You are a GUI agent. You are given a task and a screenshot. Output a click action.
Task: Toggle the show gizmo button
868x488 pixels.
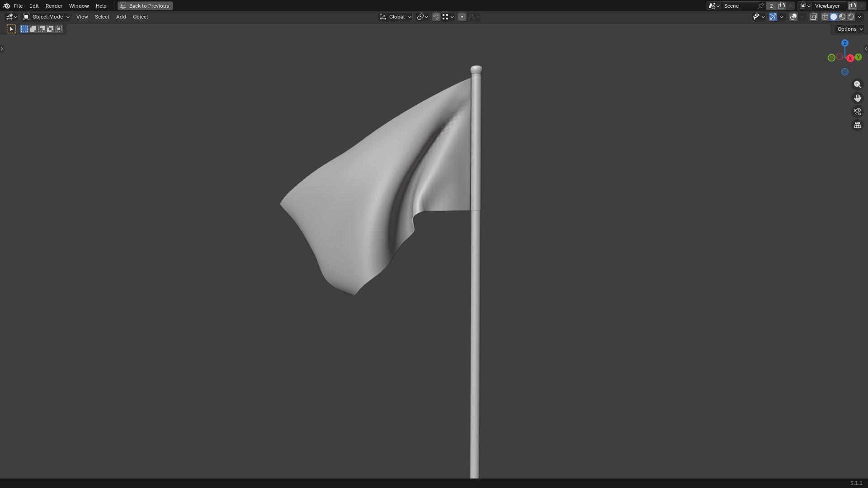click(x=773, y=17)
